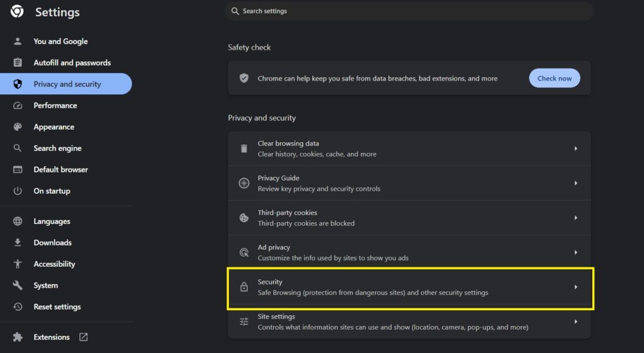The image size is (644, 353).
Task: Click the shield checkmark icon in Safety check
Action: coord(244,78)
